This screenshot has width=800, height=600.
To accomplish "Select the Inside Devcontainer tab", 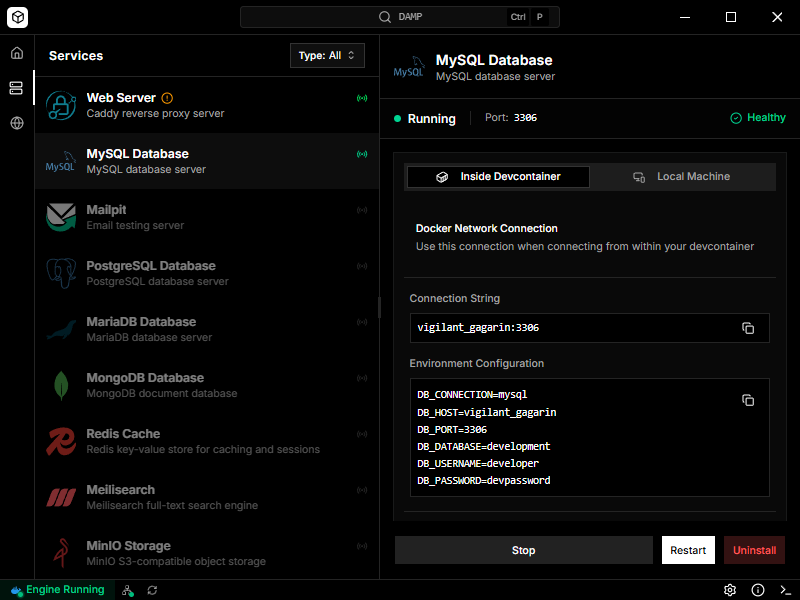I will [x=497, y=177].
